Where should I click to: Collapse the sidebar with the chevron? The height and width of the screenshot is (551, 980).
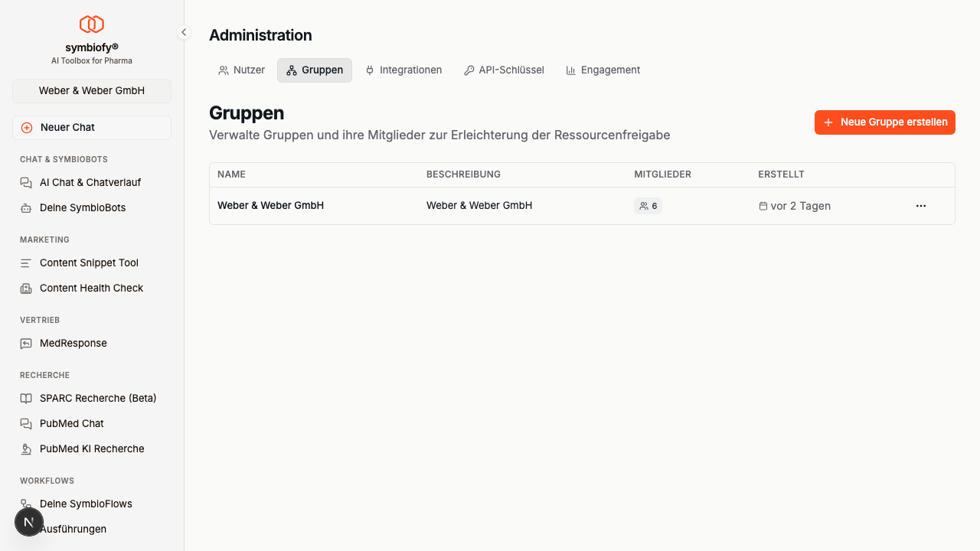[183, 32]
